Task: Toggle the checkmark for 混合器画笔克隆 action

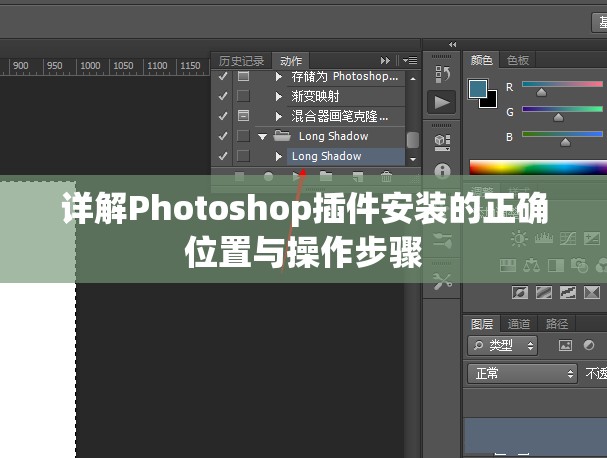Action: 223,116
